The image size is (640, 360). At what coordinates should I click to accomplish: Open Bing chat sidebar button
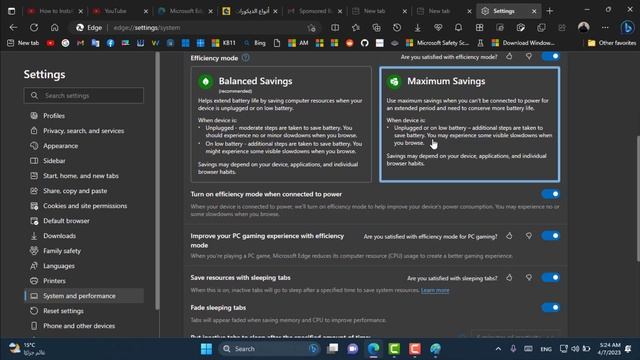tap(627, 27)
